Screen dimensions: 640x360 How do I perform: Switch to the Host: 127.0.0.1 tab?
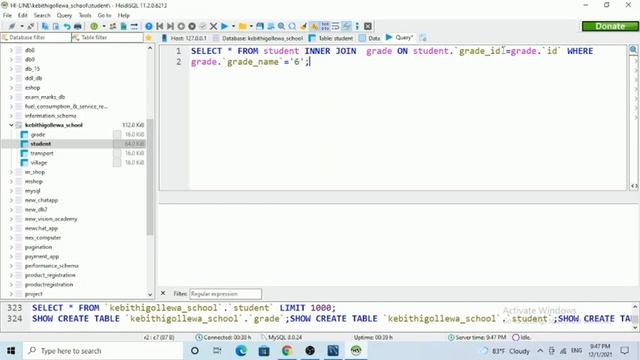pos(184,38)
